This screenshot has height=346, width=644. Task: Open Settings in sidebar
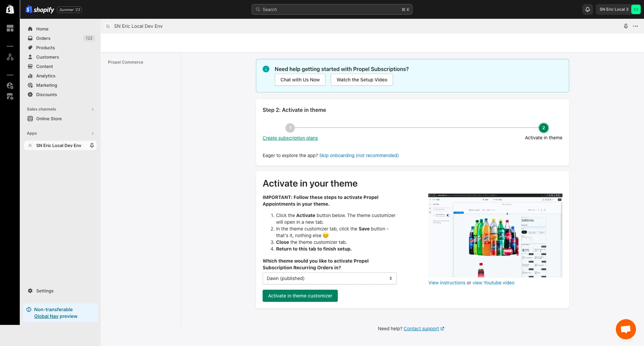pos(60,291)
